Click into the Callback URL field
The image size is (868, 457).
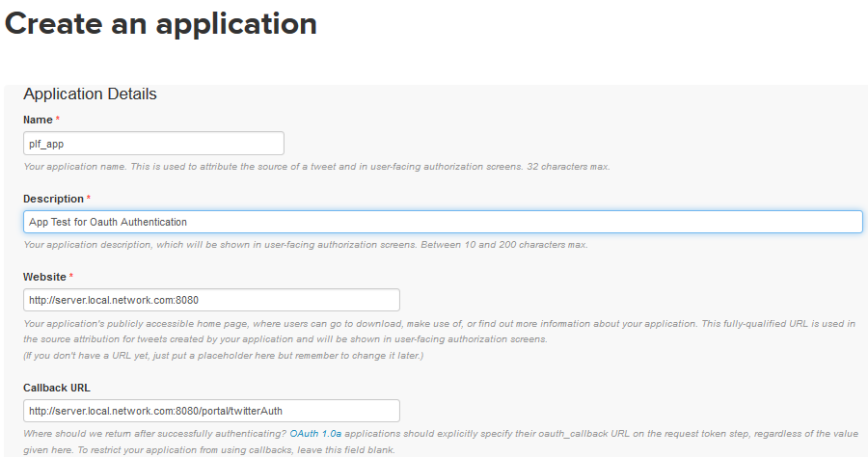pyautogui.click(x=211, y=411)
